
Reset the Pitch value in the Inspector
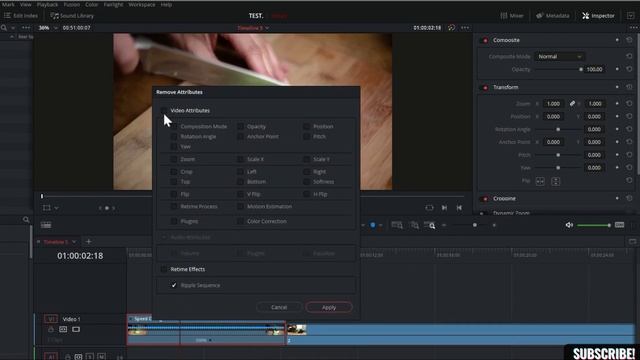629,155
